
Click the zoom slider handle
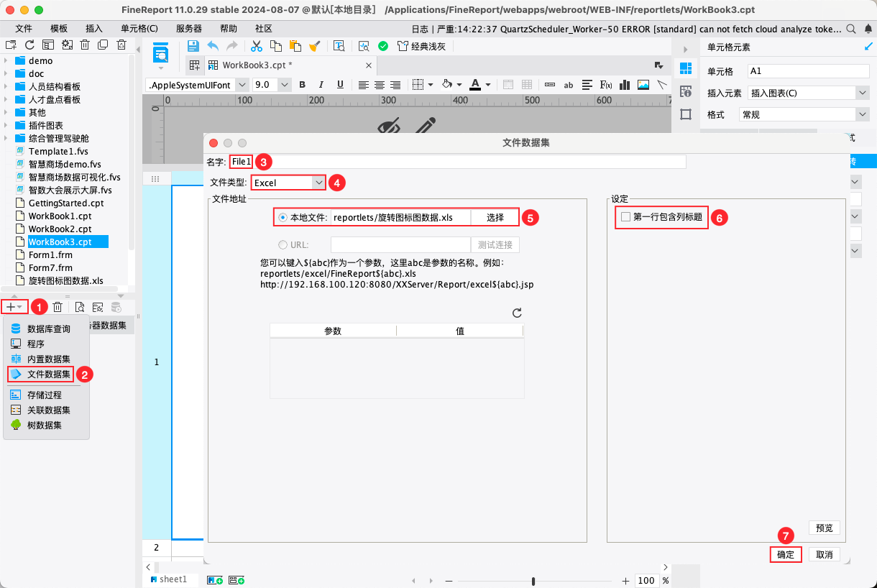click(x=533, y=581)
